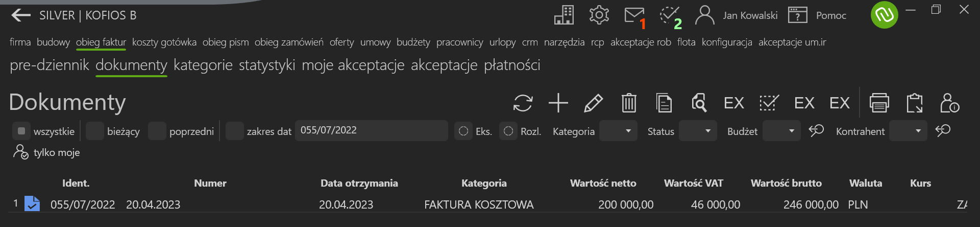980x227 pixels.
Task: Enable the 'bieżący' checkbox
Action: point(95,131)
